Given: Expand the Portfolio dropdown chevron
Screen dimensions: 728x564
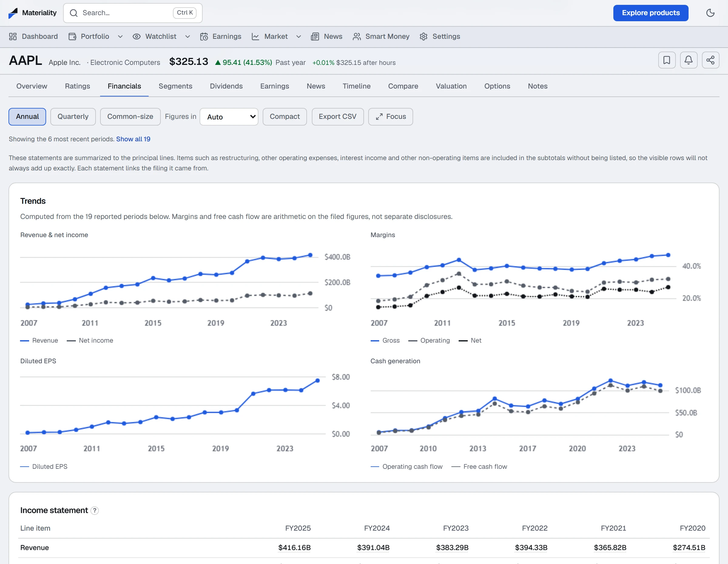Looking at the screenshot, I should 120,36.
